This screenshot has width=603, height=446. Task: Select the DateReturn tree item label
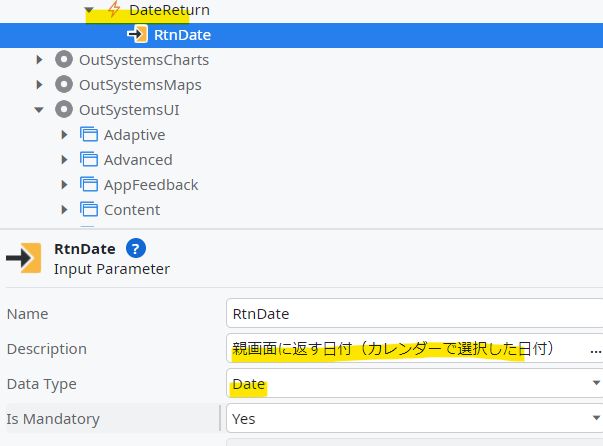(x=169, y=10)
